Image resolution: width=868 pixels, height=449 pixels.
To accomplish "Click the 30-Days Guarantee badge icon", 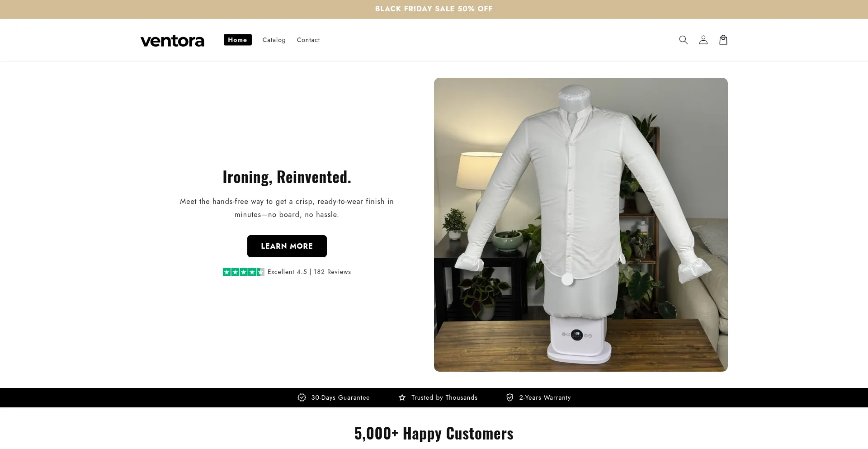I will coord(302,397).
